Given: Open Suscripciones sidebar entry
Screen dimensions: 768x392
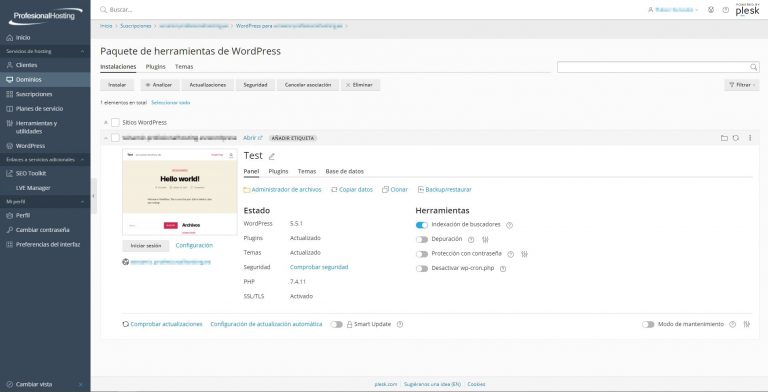Looking at the screenshot, I should coord(33,94).
